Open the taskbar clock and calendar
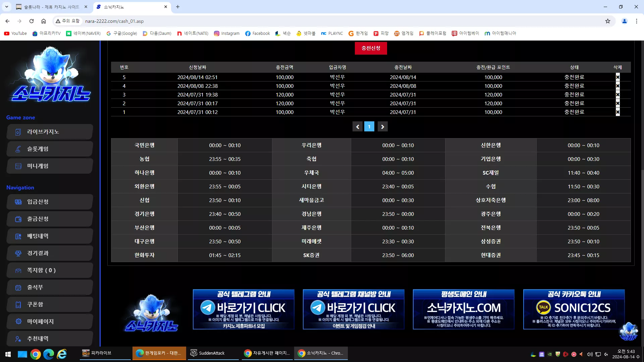644x362 pixels. click(626, 354)
